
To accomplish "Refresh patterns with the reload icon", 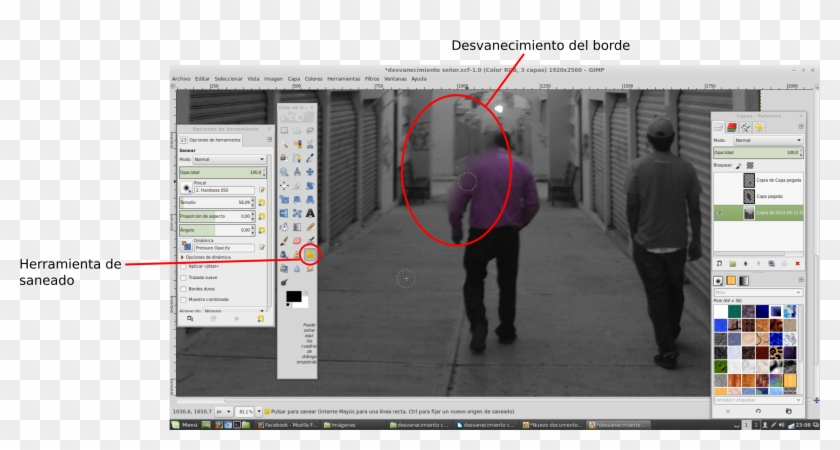I will (x=758, y=411).
